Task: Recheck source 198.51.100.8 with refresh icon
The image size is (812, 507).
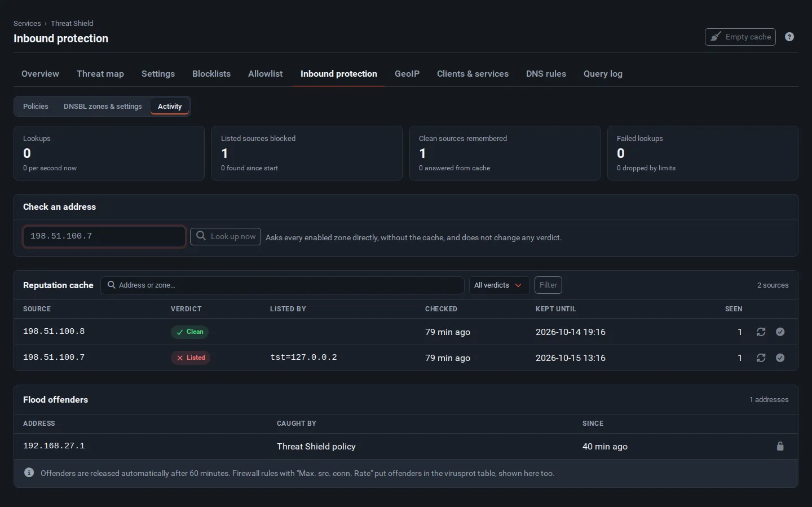Action: pos(761,332)
